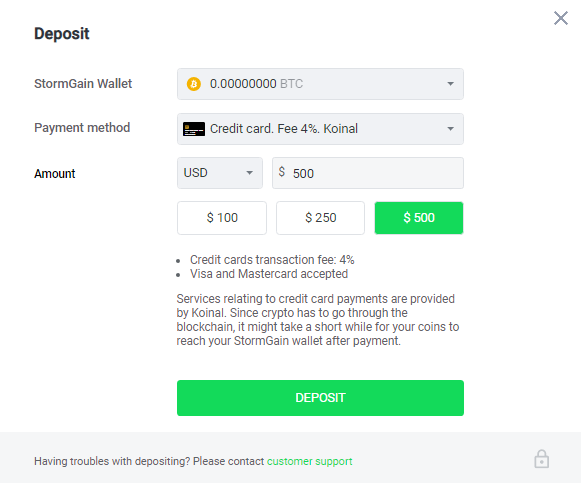Image resolution: width=581 pixels, height=483 pixels.
Task: Click the black credit card icon
Action: point(194,129)
